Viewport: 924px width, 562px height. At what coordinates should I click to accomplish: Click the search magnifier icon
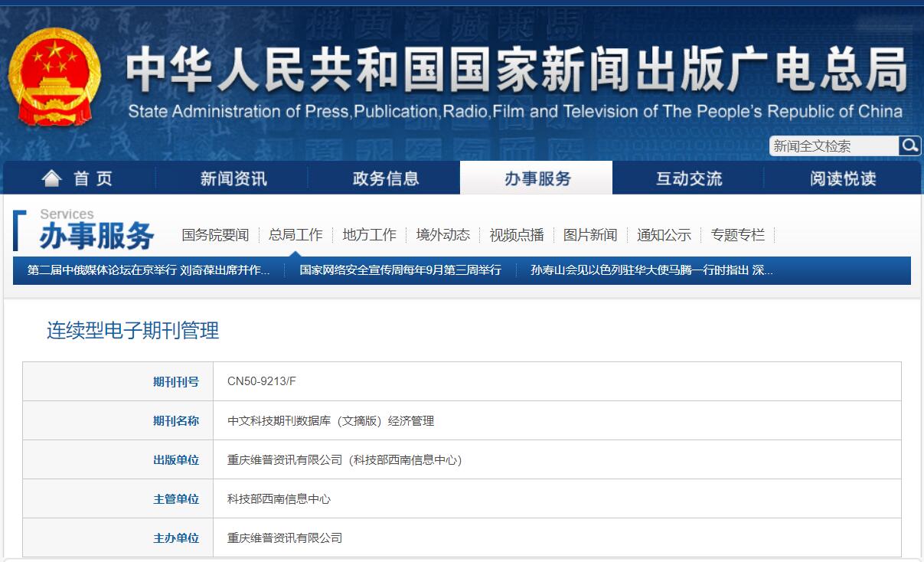[x=909, y=145]
